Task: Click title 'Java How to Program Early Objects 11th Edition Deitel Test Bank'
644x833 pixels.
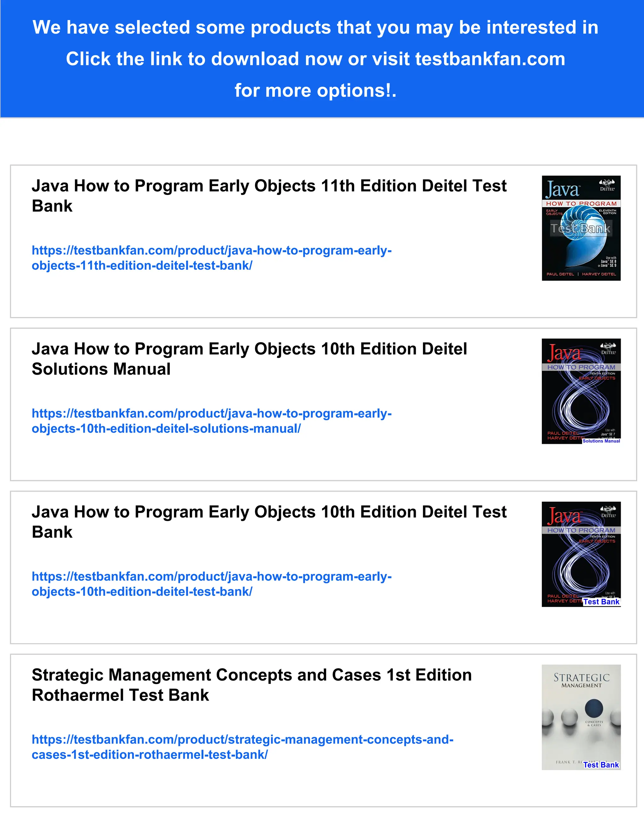Action: [x=269, y=196]
